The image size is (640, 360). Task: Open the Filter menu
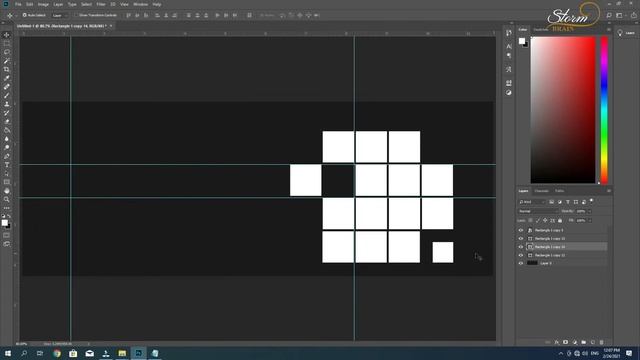pyautogui.click(x=101, y=4)
